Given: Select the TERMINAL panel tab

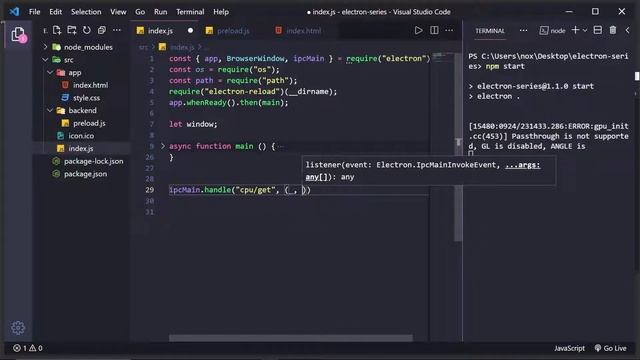Looking at the screenshot, I should 490,31.
